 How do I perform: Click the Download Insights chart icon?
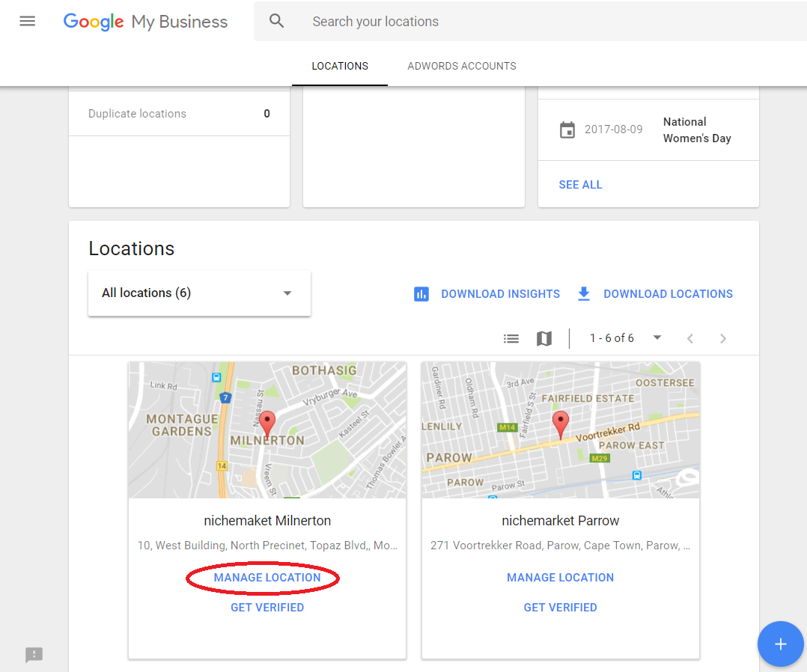pyautogui.click(x=421, y=294)
